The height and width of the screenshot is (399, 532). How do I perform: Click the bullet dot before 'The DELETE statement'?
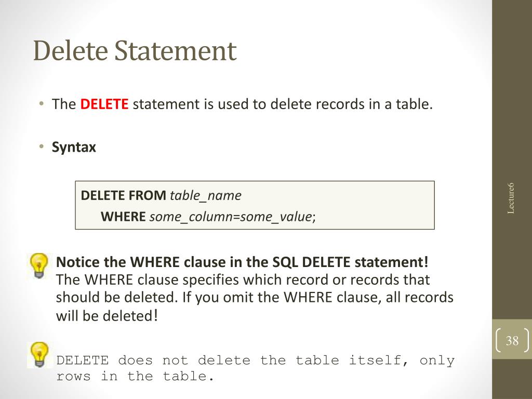42,103
